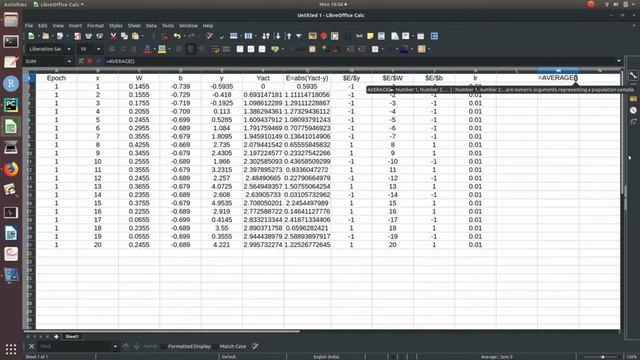This screenshot has height=360, width=640.
Task: Click Wrap Text icon
Action: pyautogui.click(x=215, y=49)
